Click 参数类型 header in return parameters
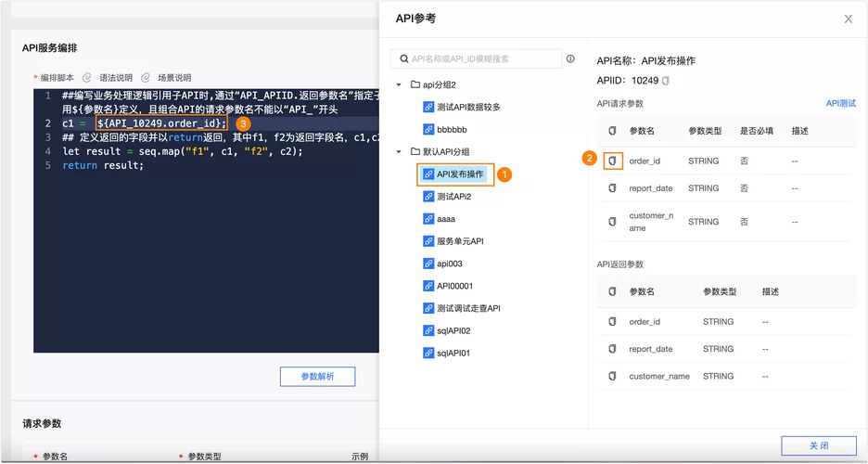 coord(720,291)
